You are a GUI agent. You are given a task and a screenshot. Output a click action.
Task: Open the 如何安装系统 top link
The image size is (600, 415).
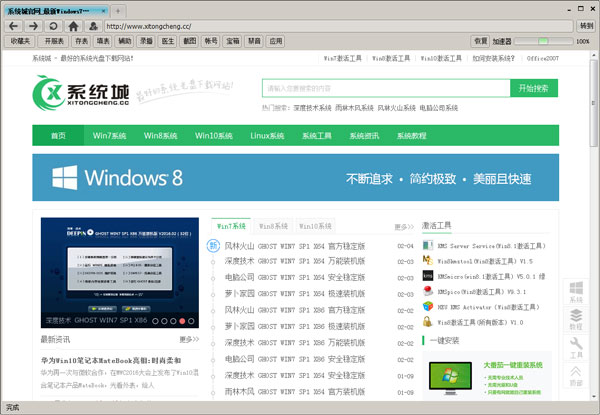click(x=494, y=59)
